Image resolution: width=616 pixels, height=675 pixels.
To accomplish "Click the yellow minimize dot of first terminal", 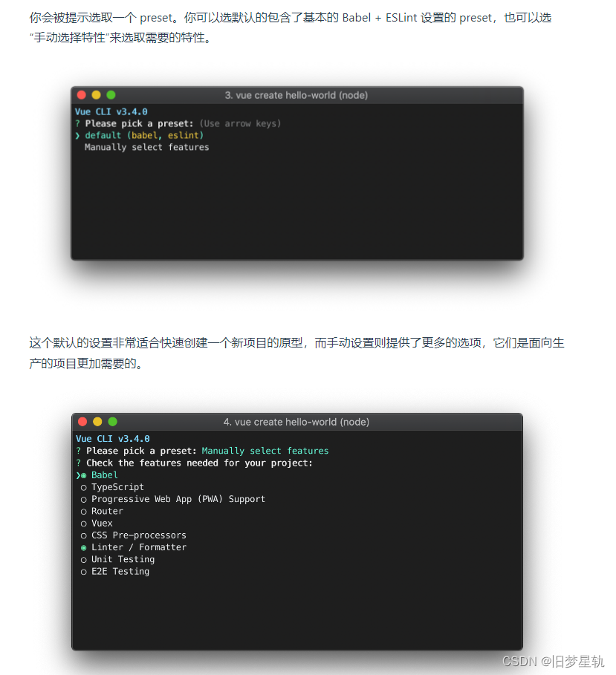I will click(x=96, y=95).
